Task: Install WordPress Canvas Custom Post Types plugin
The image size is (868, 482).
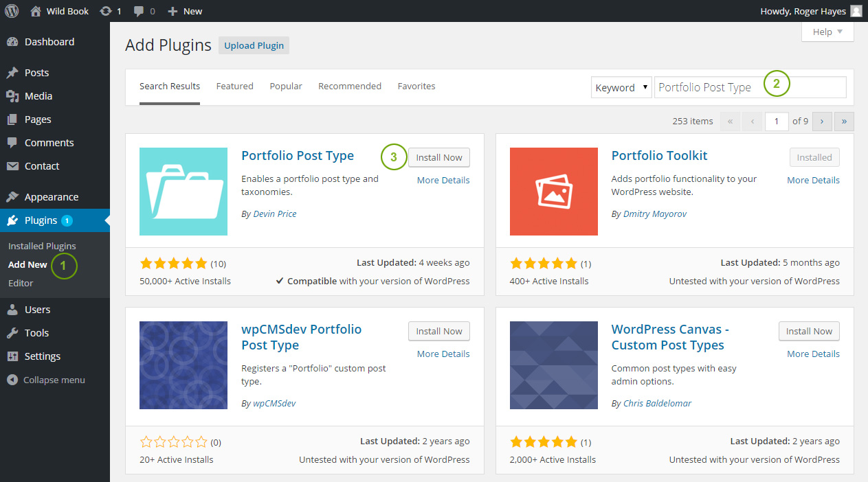Action: [x=809, y=331]
